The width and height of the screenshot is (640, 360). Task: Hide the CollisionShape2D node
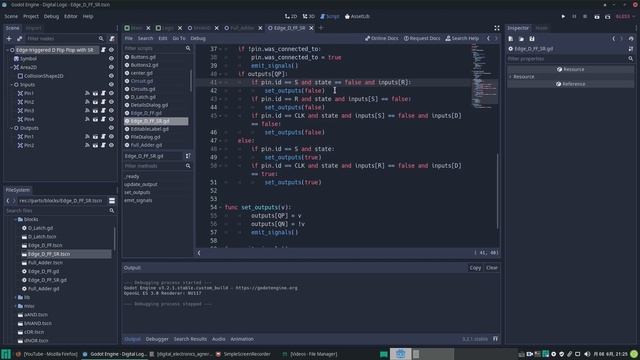pyautogui.click(x=111, y=76)
